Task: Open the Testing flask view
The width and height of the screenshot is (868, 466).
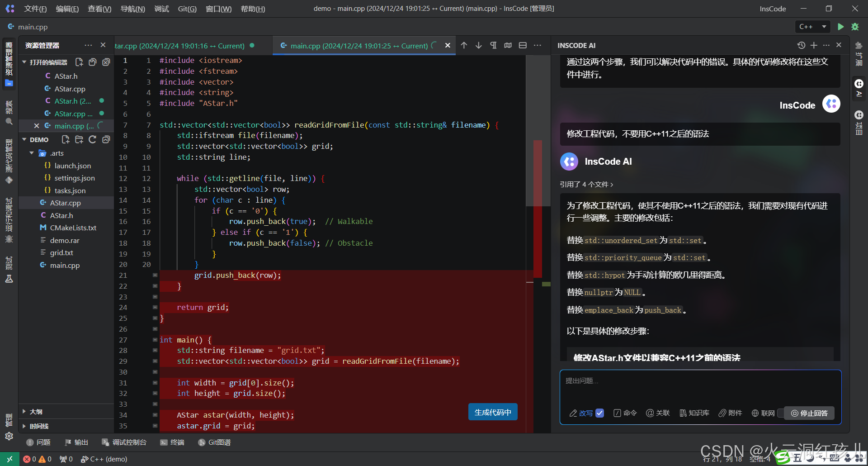Action: click(9, 270)
